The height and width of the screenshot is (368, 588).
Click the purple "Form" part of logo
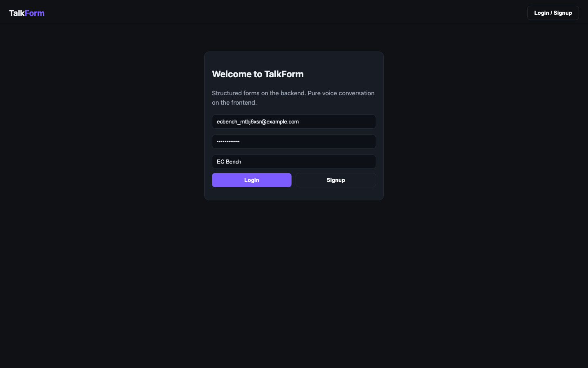[35, 13]
